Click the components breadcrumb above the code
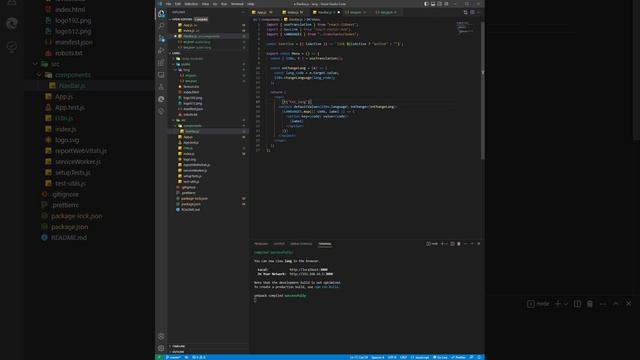Screen dimensions: 640x360 coord(270,19)
